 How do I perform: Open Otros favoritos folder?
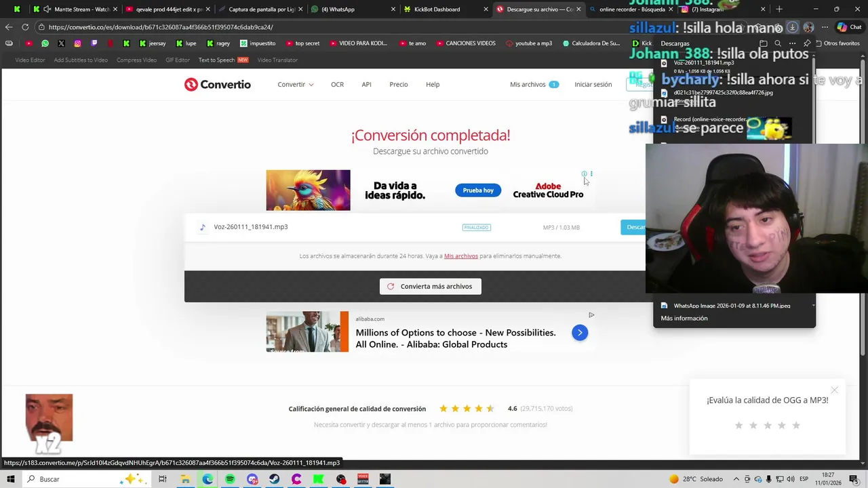(x=837, y=43)
